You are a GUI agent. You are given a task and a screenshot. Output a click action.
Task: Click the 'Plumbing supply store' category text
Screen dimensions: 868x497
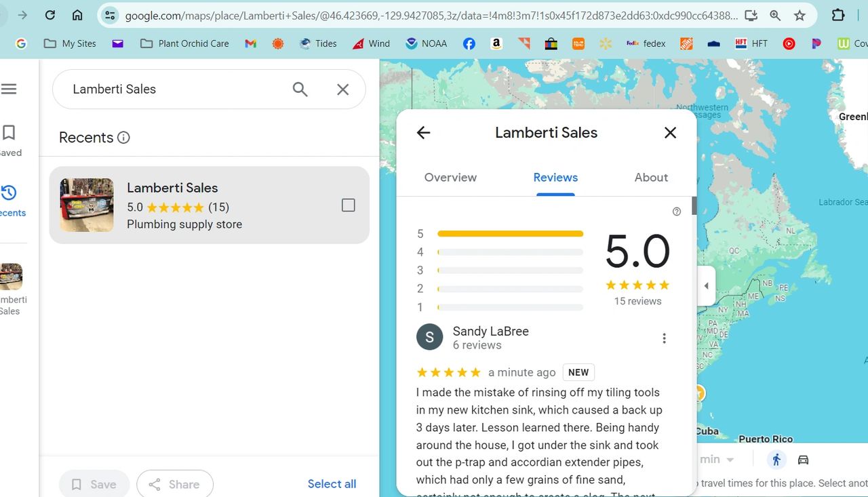(x=184, y=224)
